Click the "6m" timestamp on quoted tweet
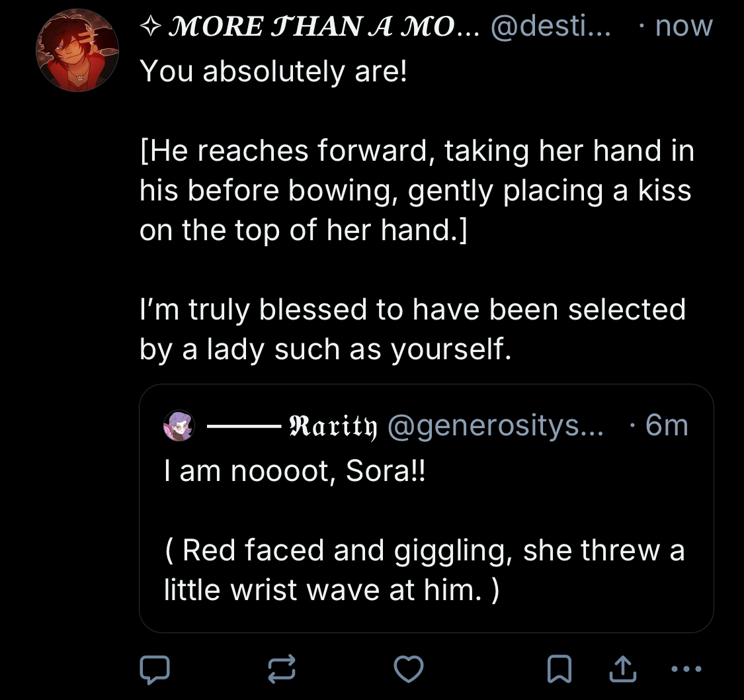The image size is (744, 700). [x=667, y=425]
